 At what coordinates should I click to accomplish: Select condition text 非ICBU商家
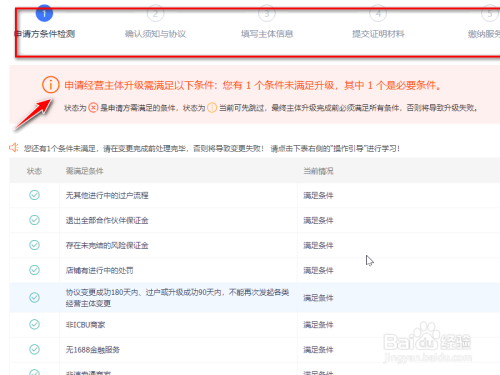click(x=85, y=325)
